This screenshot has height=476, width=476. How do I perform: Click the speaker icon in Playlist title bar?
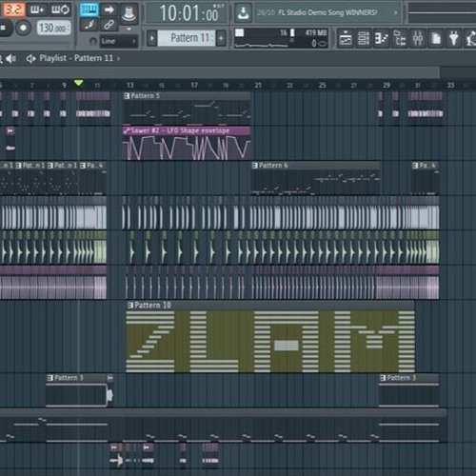(x=11, y=58)
